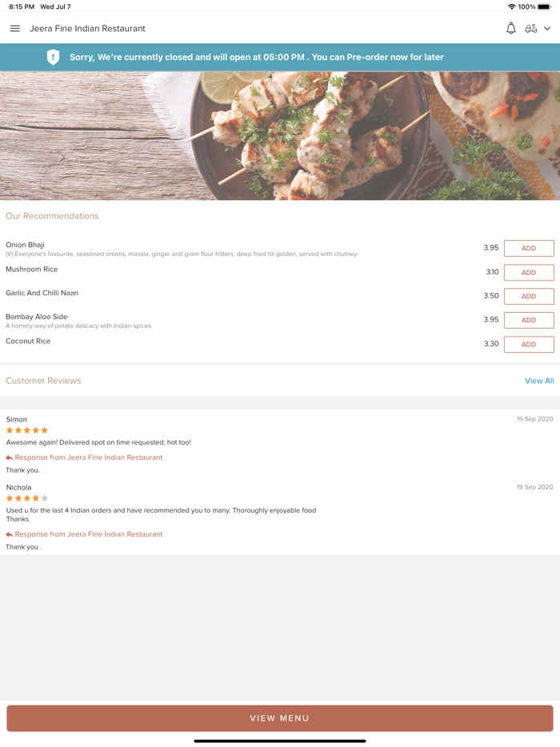The image size is (560, 747).
Task: Add Coconut Rice to the order
Action: pyautogui.click(x=528, y=344)
